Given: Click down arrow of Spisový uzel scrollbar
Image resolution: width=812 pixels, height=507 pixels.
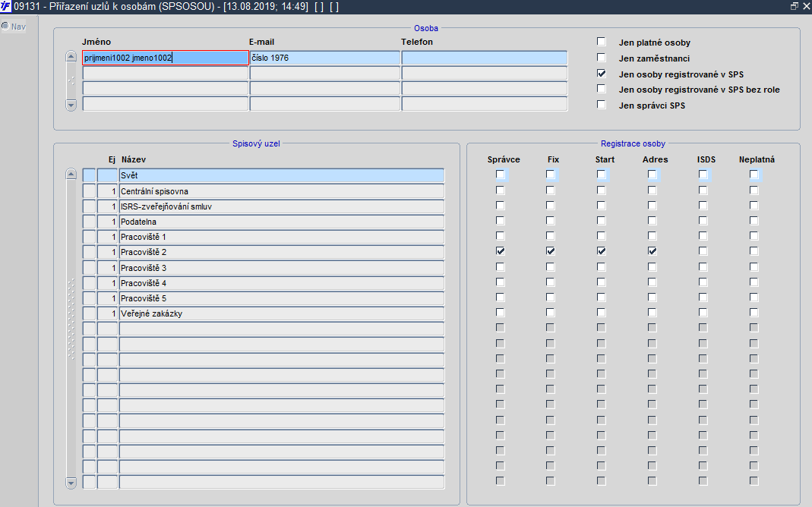Looking at the screenshot, I should point(71,483).
